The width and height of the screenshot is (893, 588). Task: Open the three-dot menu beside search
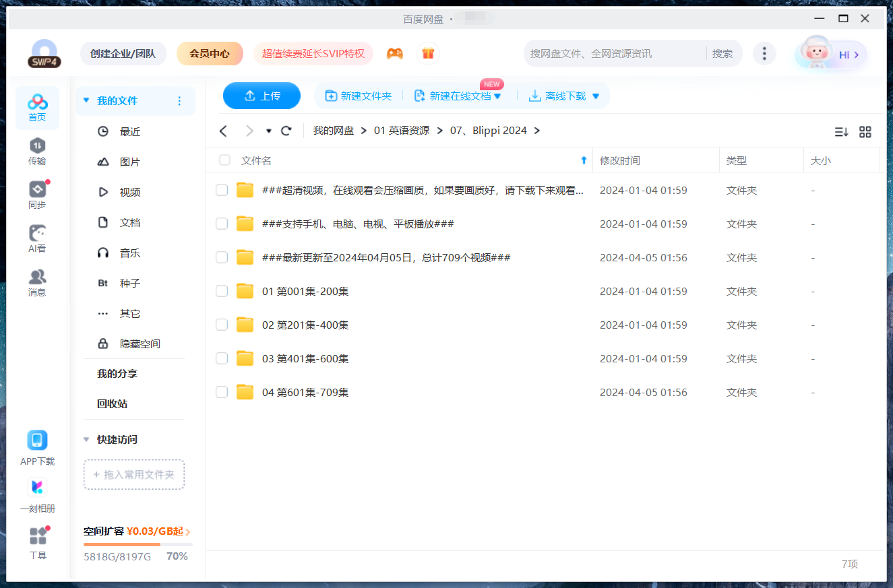pyautogui.click(x=764, y=54)
